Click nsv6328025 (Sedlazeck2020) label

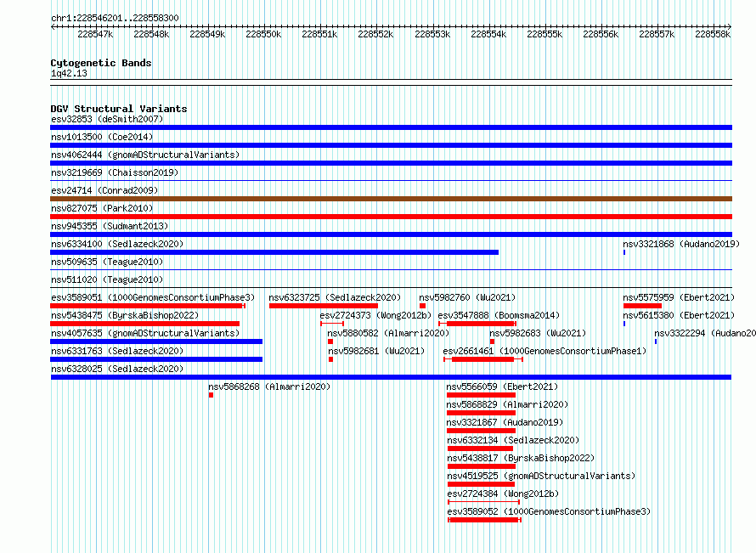click(x=117, y=369)
